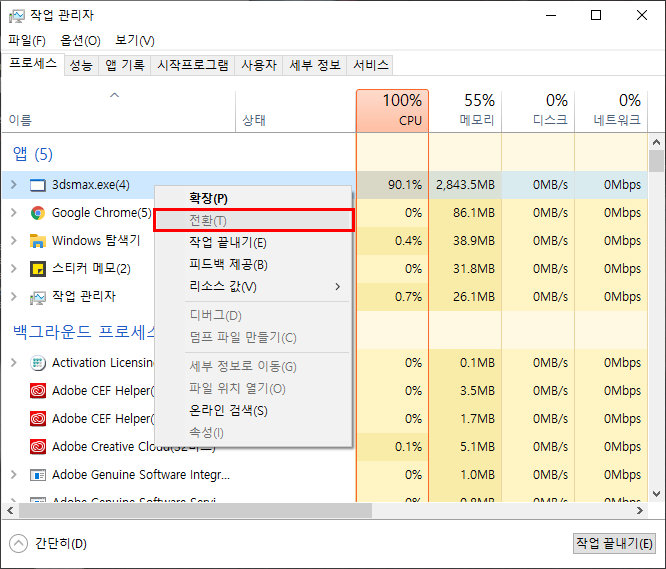Click the Adobe Genuine Software Integr... icon
Image resolution: width=666 pixels, height=569 pixels.
(x=37, y=475)
